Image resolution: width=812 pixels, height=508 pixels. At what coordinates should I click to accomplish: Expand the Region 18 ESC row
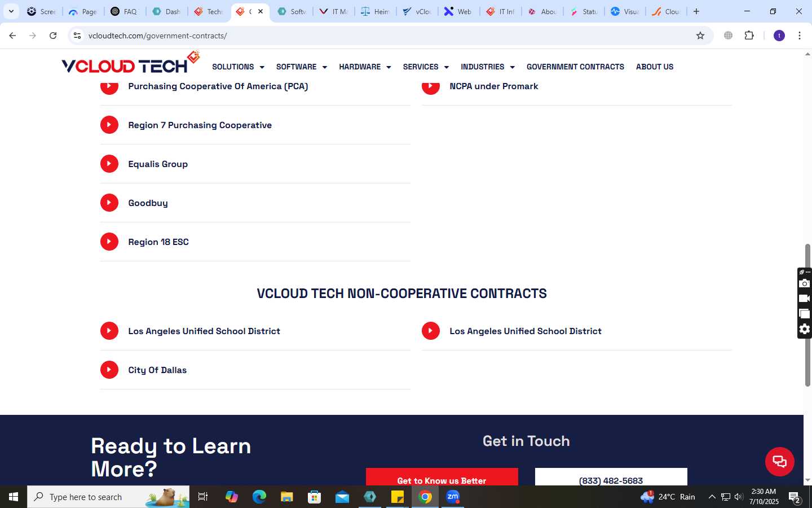click(x=255, y=242)
